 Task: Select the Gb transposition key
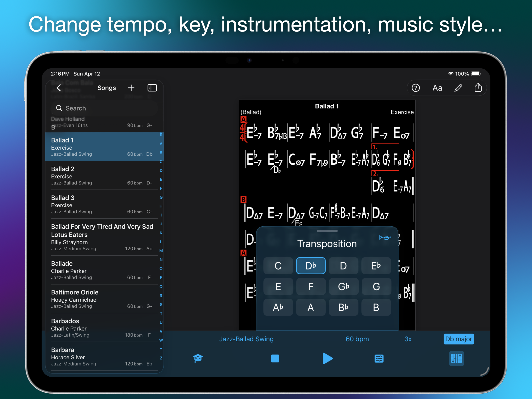click(x=344, y=286)
